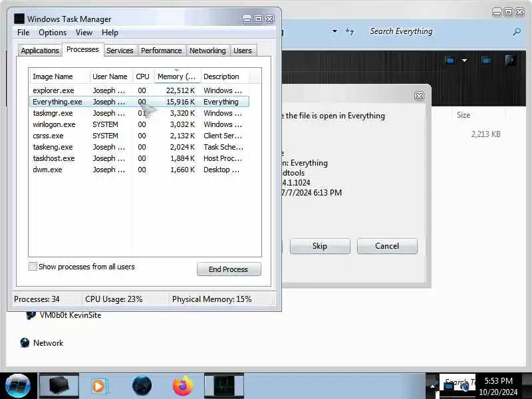Viewport: 532px width, 399px height.
Task: Click the refresh icon beside the address bar
Action: pyautogui.click(x=350, y=31)
